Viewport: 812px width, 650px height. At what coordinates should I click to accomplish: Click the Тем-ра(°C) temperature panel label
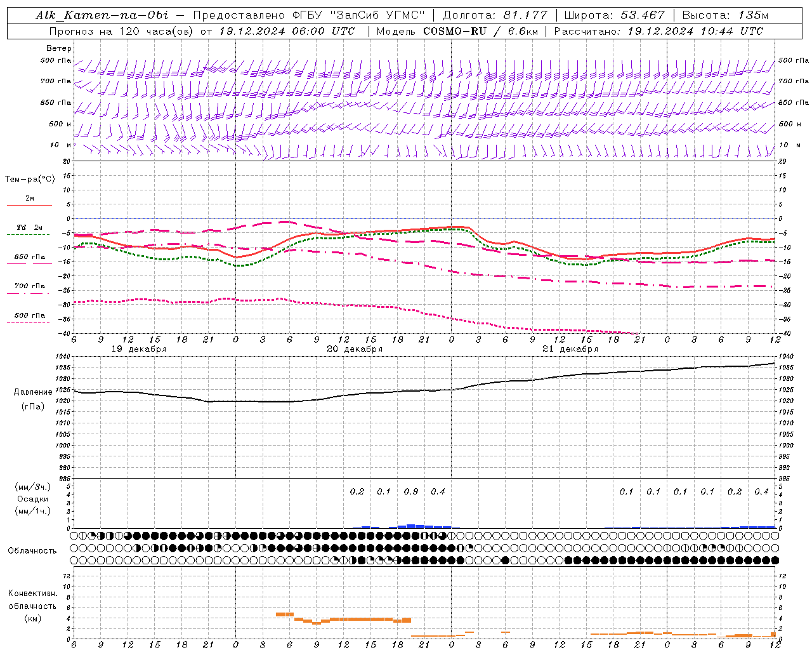(x=30, y=180)
